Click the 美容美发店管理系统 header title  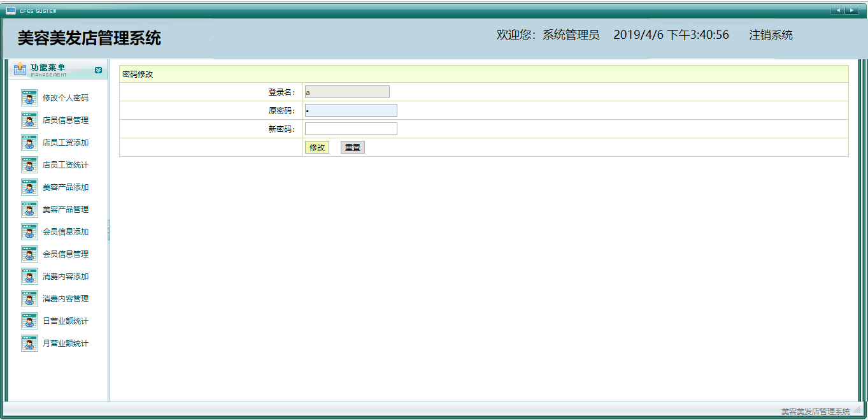click(x=89, y=38)
